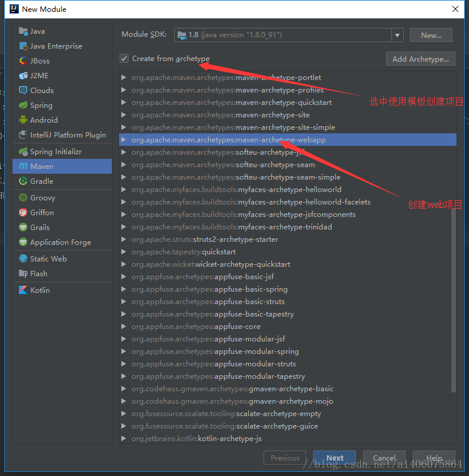Select Java Enterprise entry
The height and width of the screenshot is (476, 469).
click(62, 46)
